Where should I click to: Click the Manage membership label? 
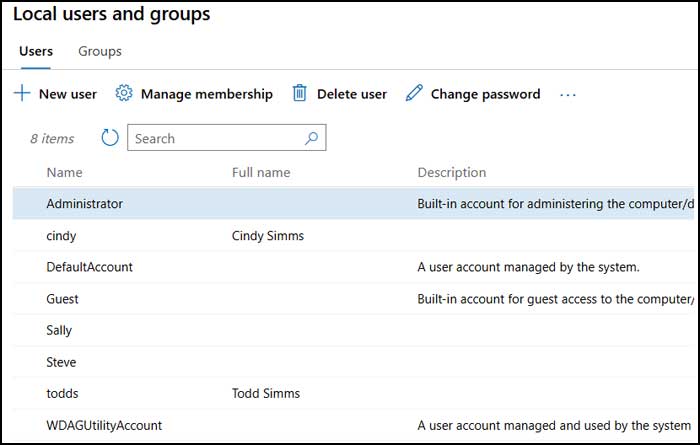(207, 94)
